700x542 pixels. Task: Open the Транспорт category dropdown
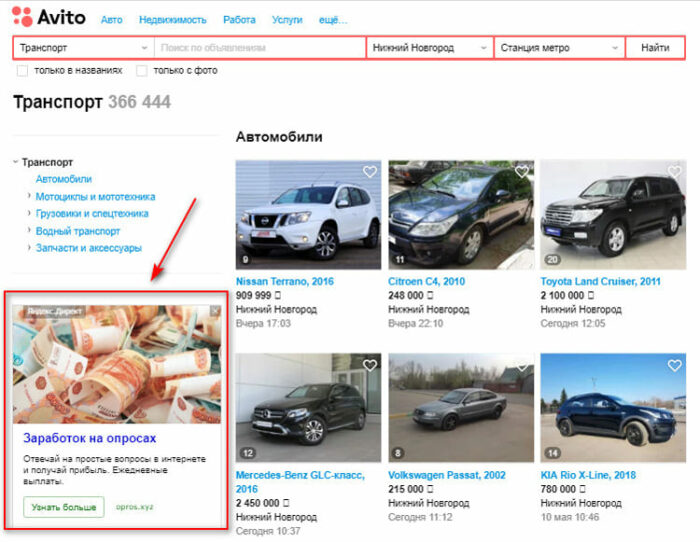pyautogui.click(x=83, y=48)
